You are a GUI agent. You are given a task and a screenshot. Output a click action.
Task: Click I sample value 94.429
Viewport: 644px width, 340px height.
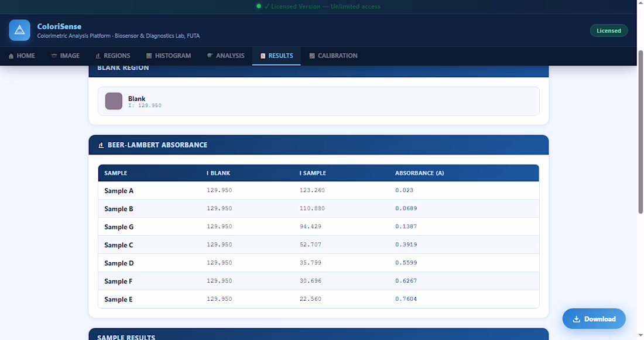coord(310,226)
